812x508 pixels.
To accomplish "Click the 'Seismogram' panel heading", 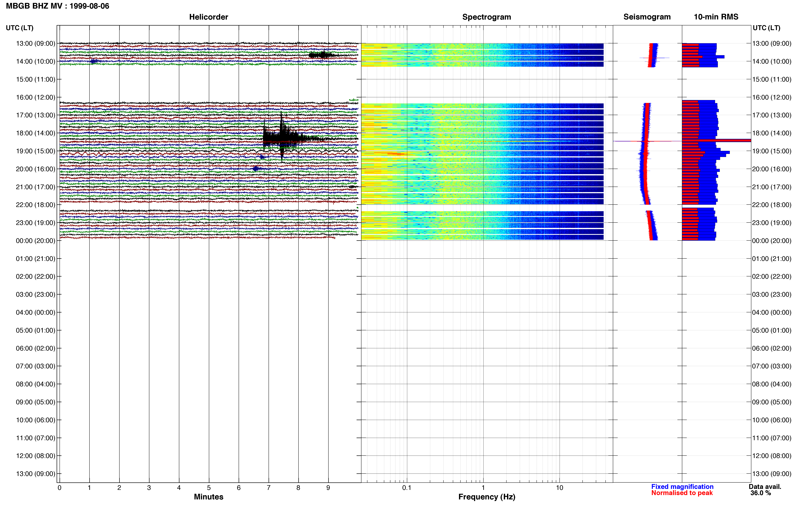I will coord(647,17).
